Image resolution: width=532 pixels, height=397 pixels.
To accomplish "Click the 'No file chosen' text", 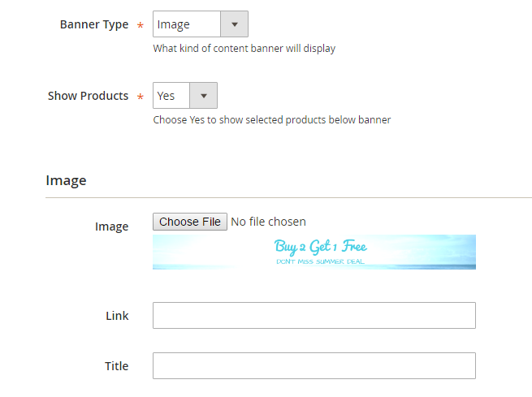I will point(268,222).
